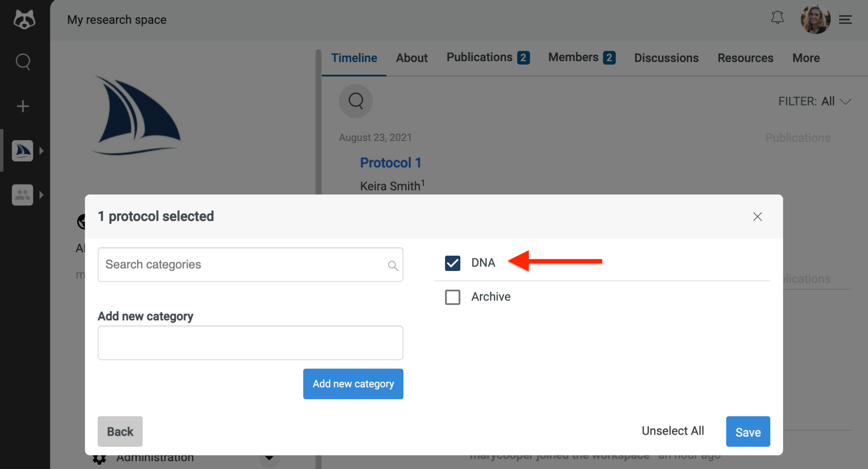Uncheck the DNA category checkbox
The height and width of the screenshot is (469, 868).
(x=452, y=263)
